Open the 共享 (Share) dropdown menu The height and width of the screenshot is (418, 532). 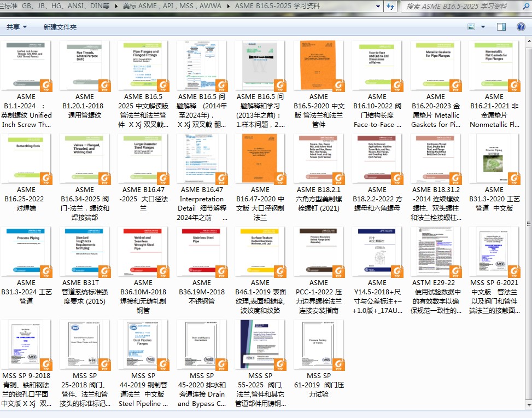tap(16, 27)
